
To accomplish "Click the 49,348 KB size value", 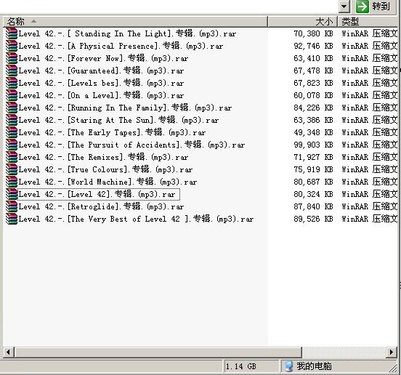I will pos(313,132).
